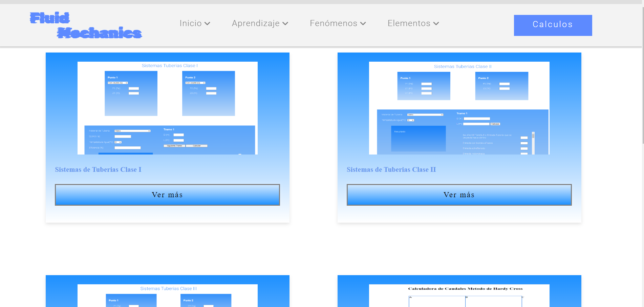Image resolution: width=644 pixels, height=307 pixels.
Task: Choose the Elementos menu label
Action: [409, 23]
